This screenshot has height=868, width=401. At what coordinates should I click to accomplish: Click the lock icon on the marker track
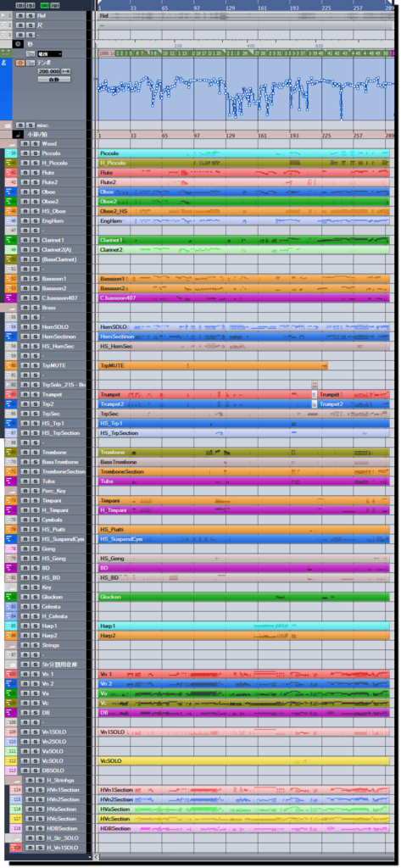(x=29, y=53)
